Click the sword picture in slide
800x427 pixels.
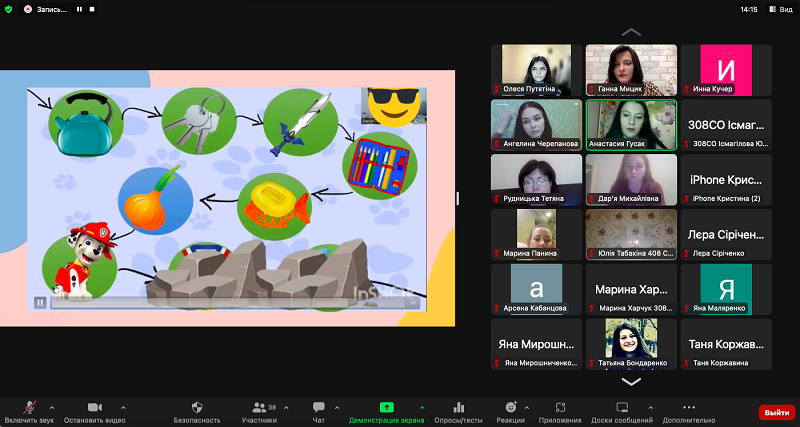click(x=301, y=122)
